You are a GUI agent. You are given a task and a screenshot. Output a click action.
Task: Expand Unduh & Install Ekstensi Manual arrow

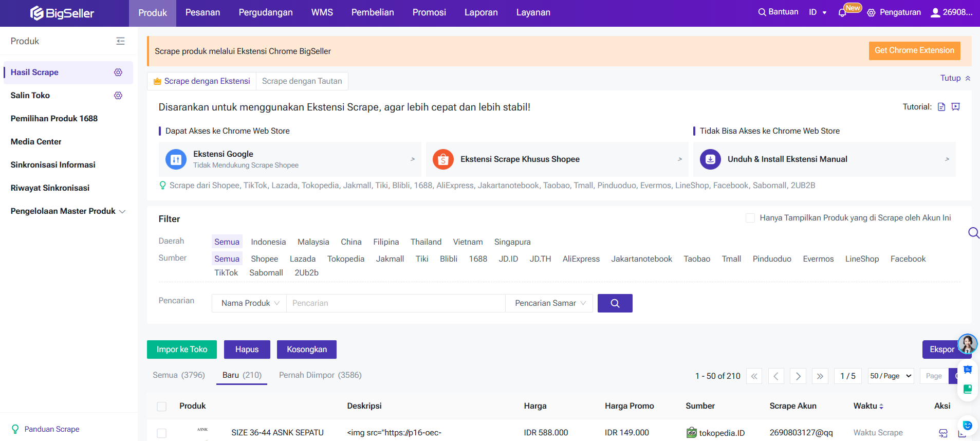point(947,159)
